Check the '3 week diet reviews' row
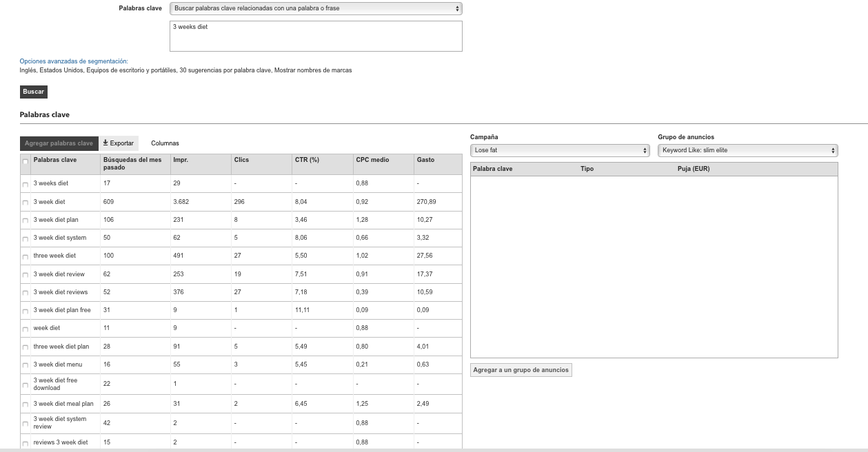The height and width of the screenshot is (452, 868). (x=26, y=293)
